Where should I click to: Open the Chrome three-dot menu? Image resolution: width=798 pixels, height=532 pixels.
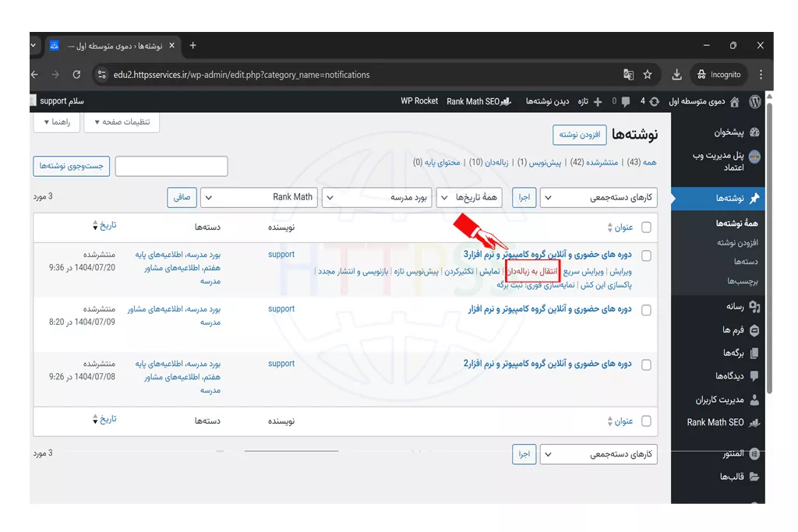tap(761, 75)
